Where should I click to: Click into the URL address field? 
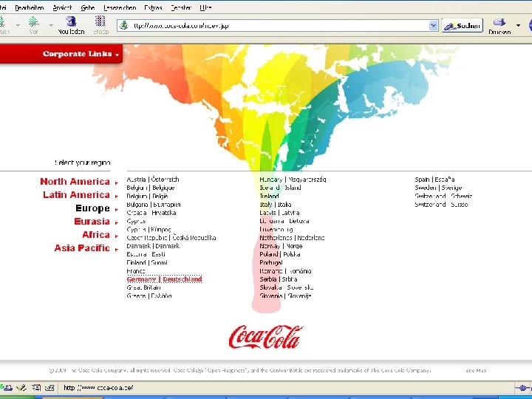tap(279, 25)
